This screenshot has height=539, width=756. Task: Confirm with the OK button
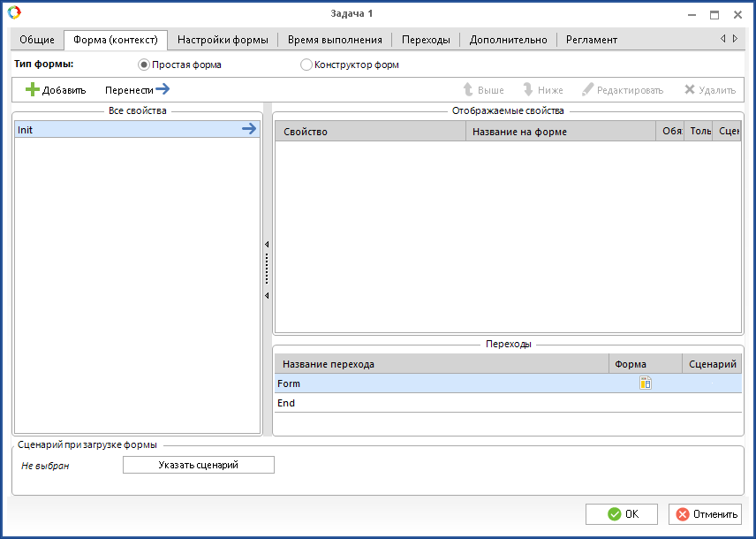tap(621, 514)
